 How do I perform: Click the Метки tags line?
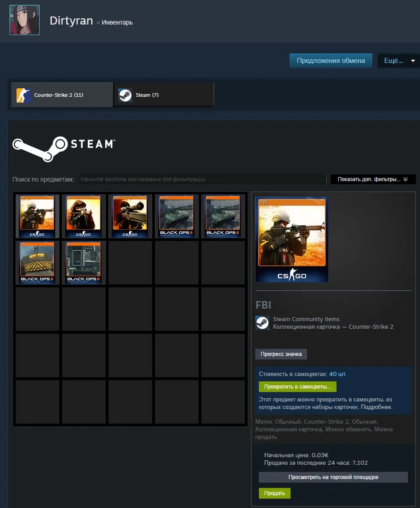pos(324,429)
